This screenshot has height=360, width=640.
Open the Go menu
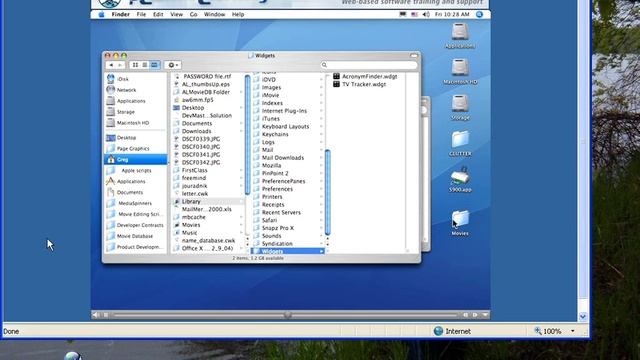click(x=193, y=14)
